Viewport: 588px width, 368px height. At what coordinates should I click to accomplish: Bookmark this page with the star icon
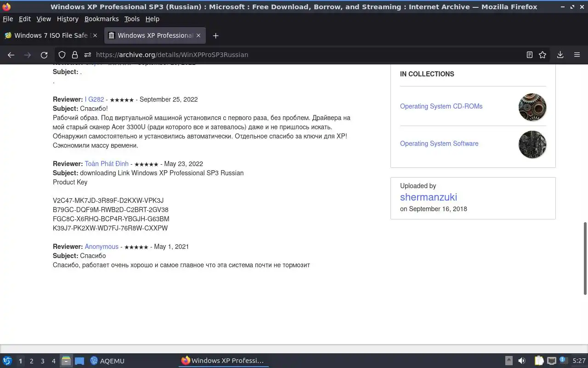pos(543,55)
